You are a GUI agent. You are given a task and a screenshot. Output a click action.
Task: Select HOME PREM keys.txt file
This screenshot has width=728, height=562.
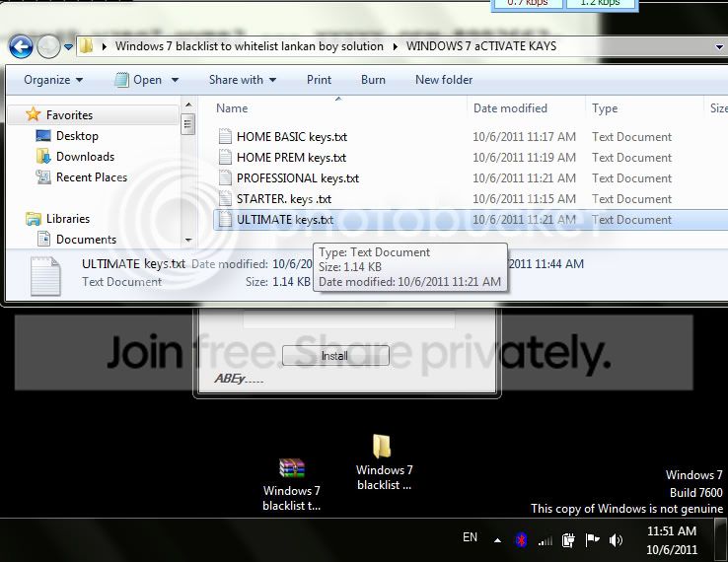(291, 158)
